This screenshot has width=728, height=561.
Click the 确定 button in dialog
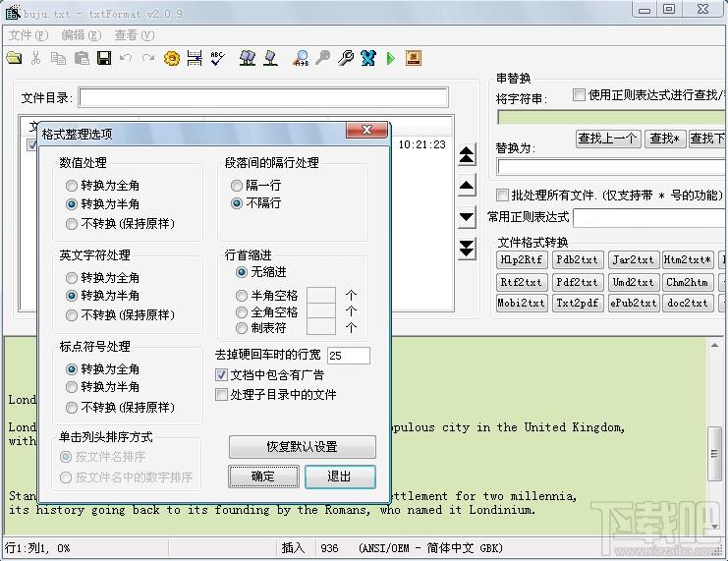click(263, 477)
